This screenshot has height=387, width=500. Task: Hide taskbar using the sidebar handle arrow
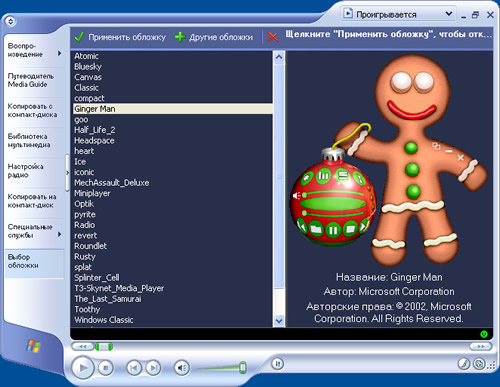(x=67, y=173)
